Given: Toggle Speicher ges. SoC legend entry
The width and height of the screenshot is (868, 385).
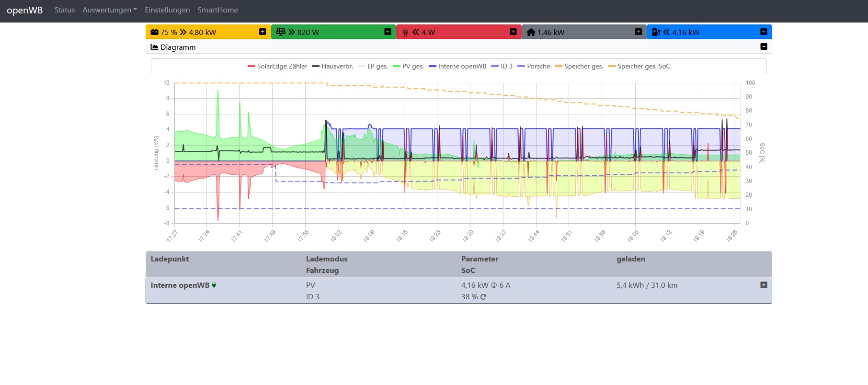Looking at the screenshot, I should tap(639, 66).
